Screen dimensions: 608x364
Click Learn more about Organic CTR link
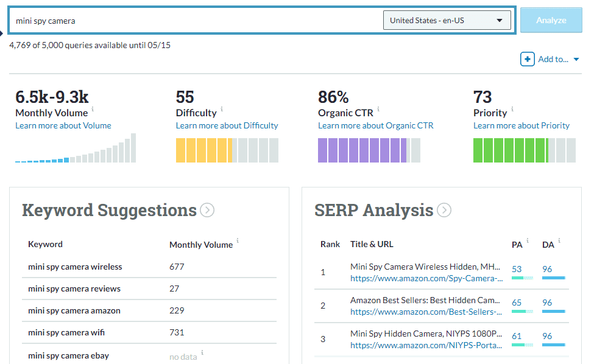point(375,125)
